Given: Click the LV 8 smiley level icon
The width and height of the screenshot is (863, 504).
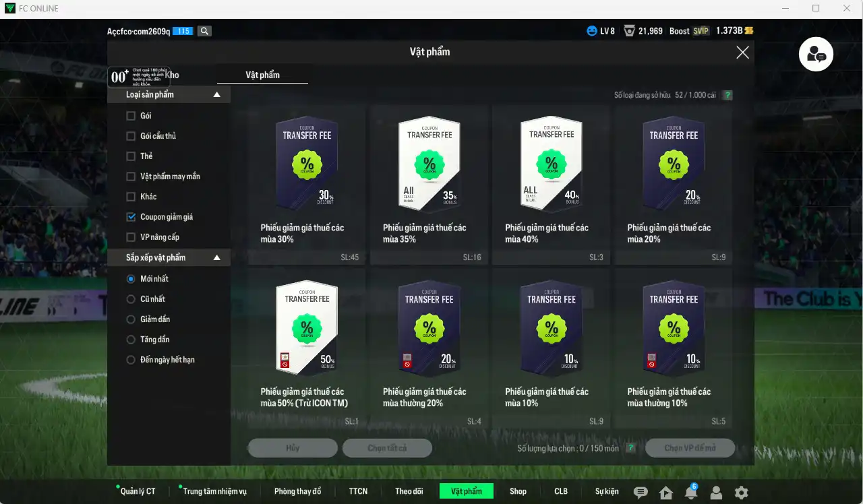Looking at the screenshot, I should [592, 31].
